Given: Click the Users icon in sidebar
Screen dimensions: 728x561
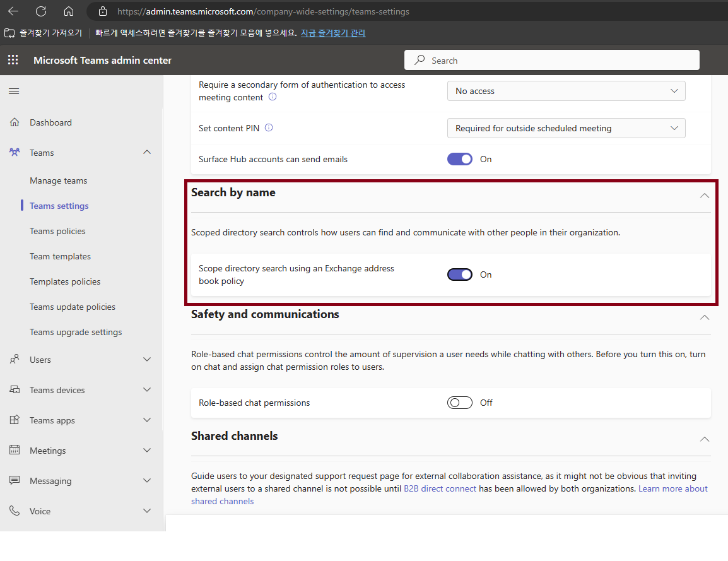Looking at the screenshot, I should click(15, 360).
